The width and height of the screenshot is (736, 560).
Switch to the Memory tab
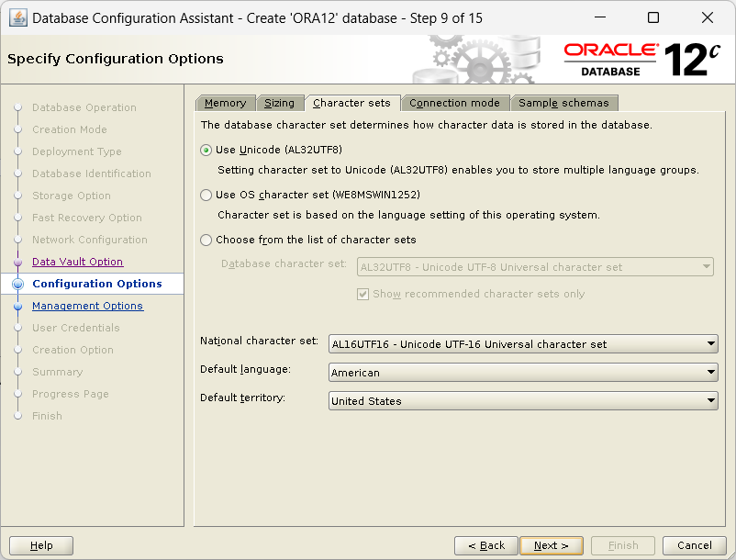[226, 103]
